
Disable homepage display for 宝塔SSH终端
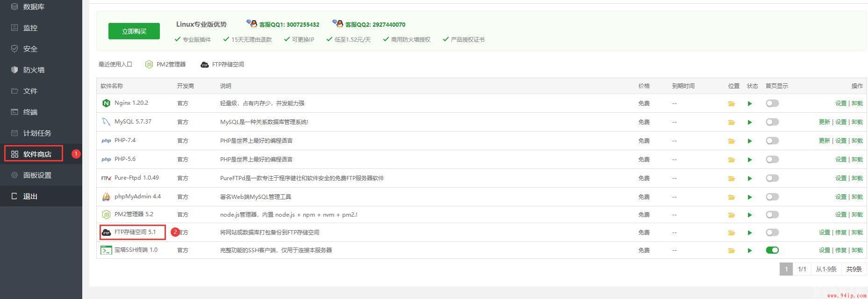pyautogui.click(x=772, y=250)
